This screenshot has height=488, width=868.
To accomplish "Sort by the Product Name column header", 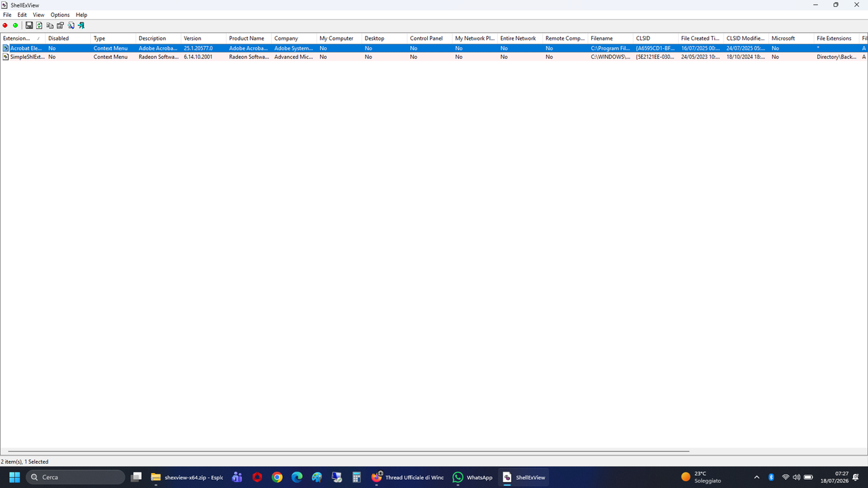I will pos(249,39).
